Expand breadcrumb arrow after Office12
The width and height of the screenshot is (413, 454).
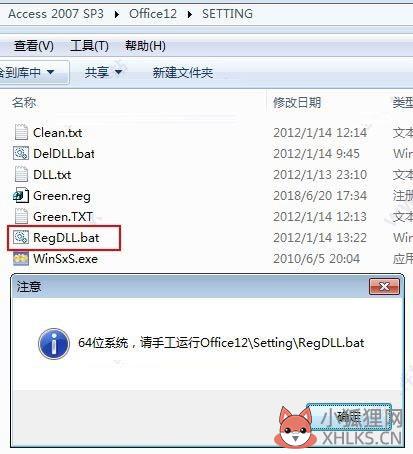point(190,14)
